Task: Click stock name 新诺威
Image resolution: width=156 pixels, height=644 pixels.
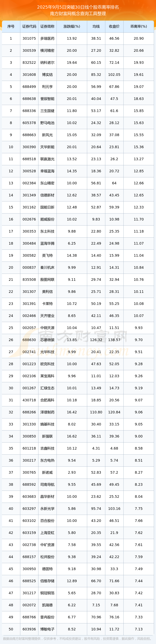Action: click(47, 472)
